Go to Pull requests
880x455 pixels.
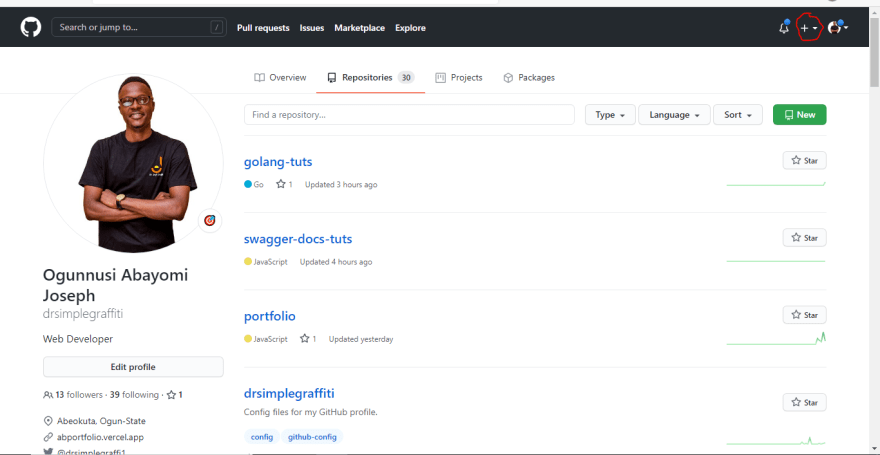click(263, 27)
